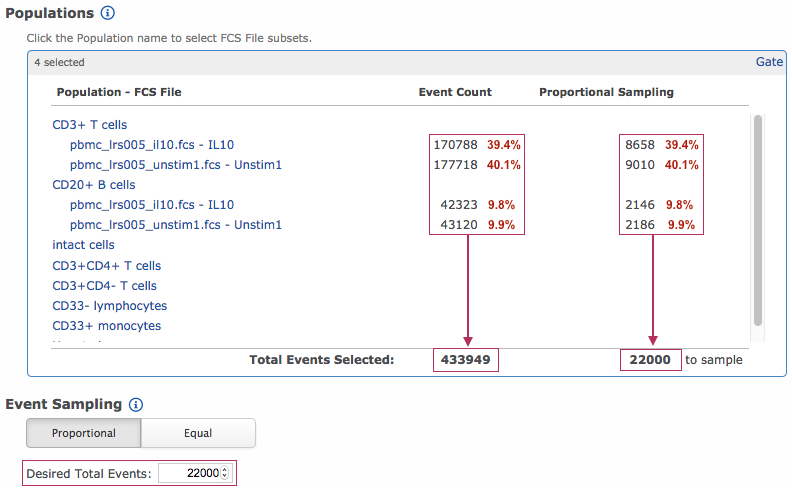Screen dimensions: 792x488
Task: Pick the CD3+CD4- T cells population
Action: (105, 286)
